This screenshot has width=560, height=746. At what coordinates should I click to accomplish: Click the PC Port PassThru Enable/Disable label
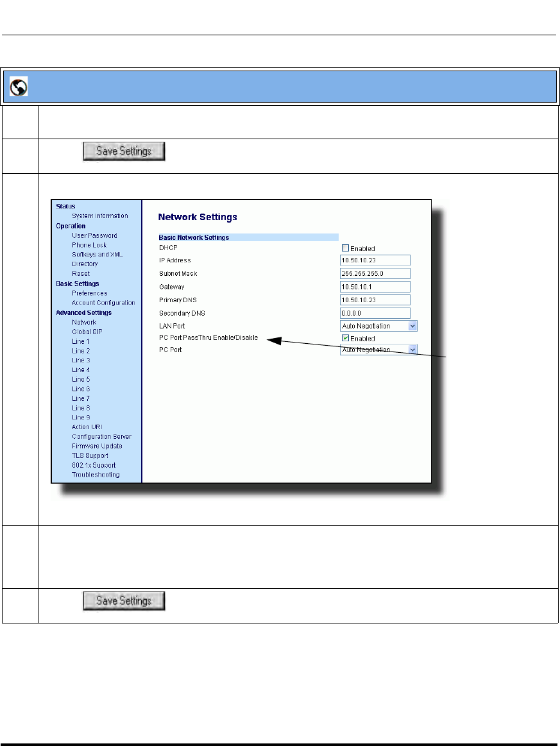pos(208,337)
